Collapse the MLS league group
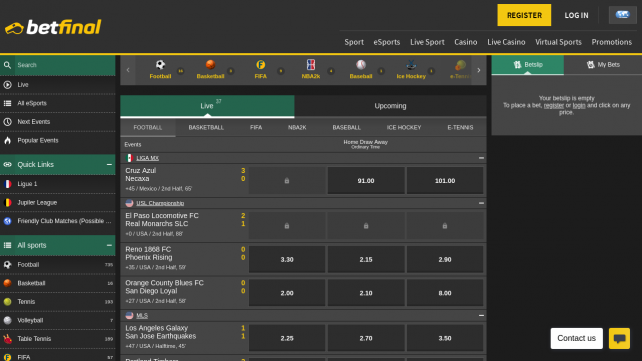The height and width of the screenshot is (361, 642). [482, 316]
